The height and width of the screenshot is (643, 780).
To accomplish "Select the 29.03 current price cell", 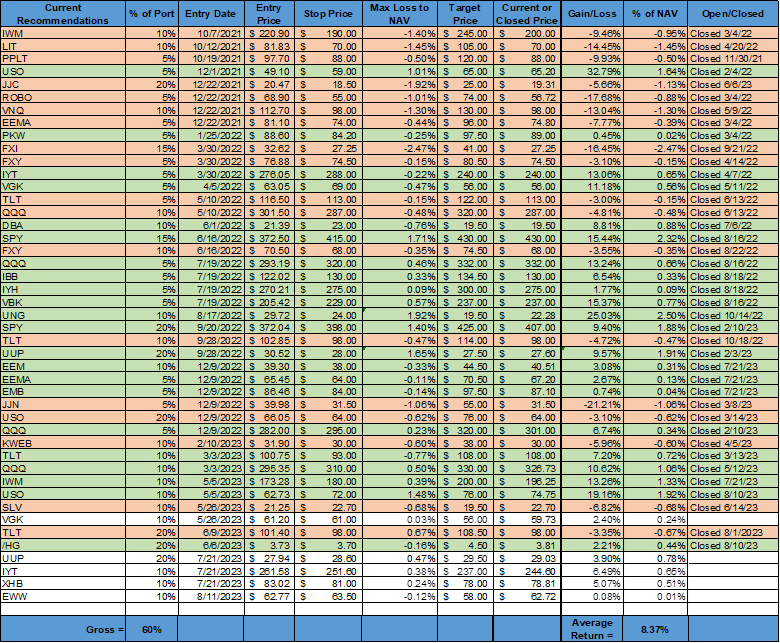I will point(527,558).
